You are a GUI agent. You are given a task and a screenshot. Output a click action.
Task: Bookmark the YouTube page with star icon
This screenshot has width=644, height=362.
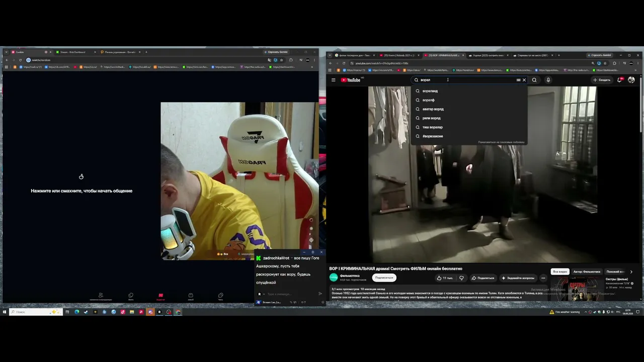click(x=605, y=63)
